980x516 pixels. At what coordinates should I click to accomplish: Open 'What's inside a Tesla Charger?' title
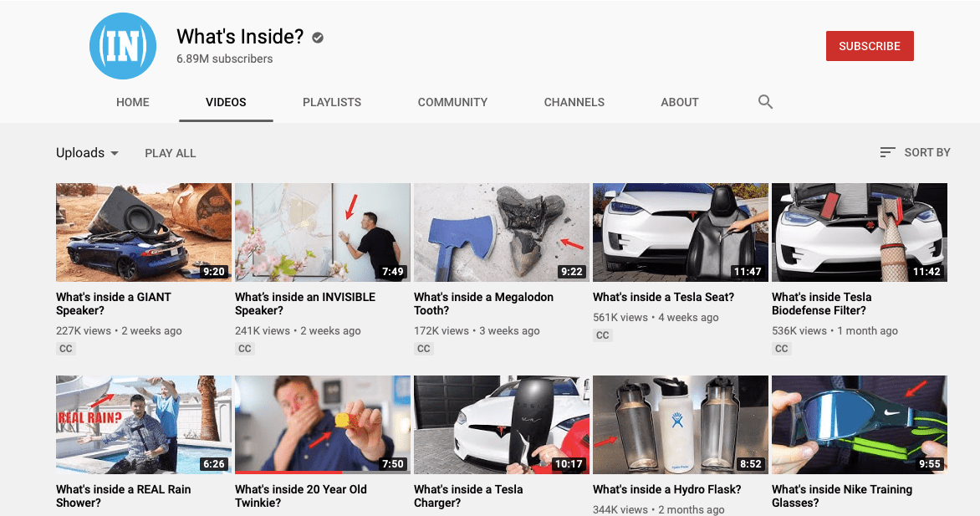click(x=468, y=496)
